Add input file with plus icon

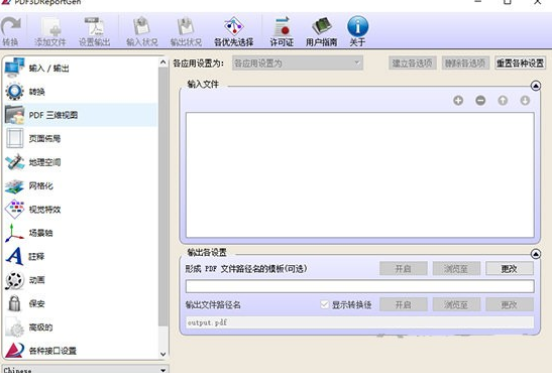[458, 101]
